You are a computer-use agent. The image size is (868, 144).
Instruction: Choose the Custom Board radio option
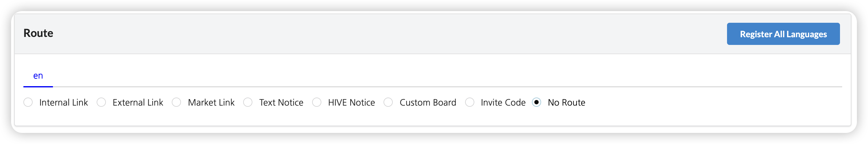[388, 102]
